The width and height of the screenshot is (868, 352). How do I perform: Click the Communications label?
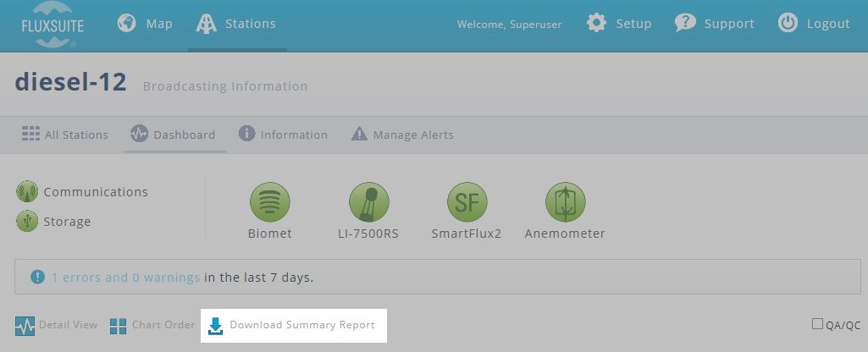pos(96,192)
